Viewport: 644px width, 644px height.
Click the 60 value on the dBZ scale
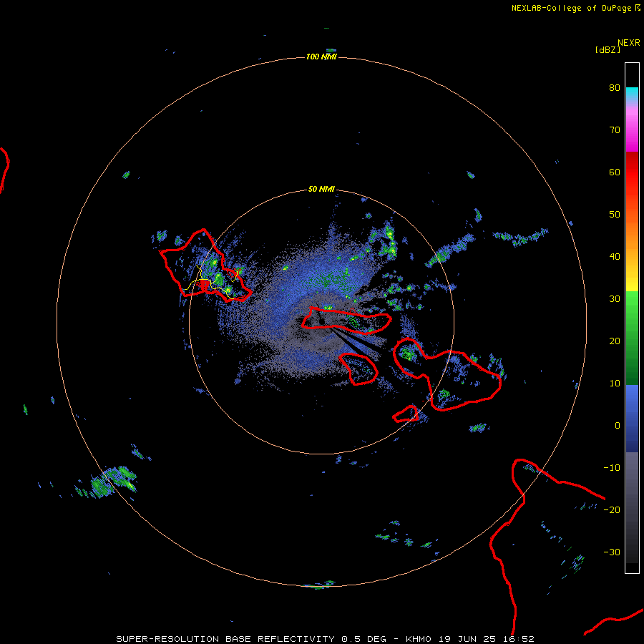(615, 172)
